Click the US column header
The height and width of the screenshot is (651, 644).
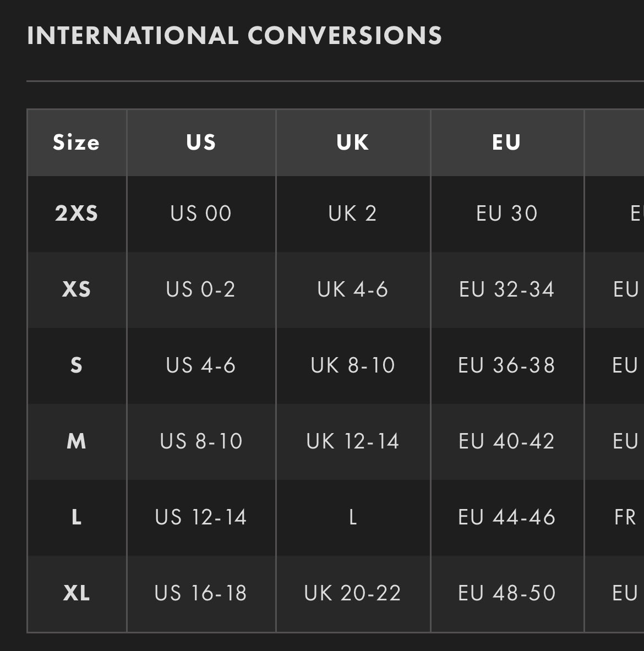point(201,143)
